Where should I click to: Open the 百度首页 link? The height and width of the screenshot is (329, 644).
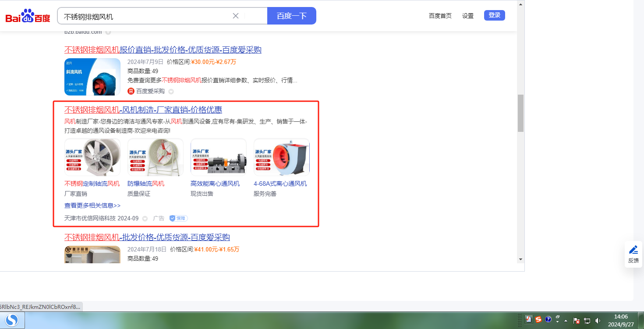pyautogui.click(x=440, y=16)
